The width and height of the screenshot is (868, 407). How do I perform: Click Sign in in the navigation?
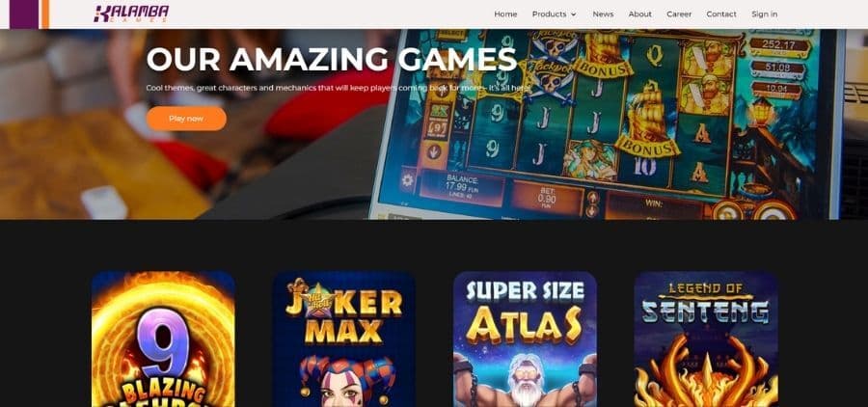(764, 14)
